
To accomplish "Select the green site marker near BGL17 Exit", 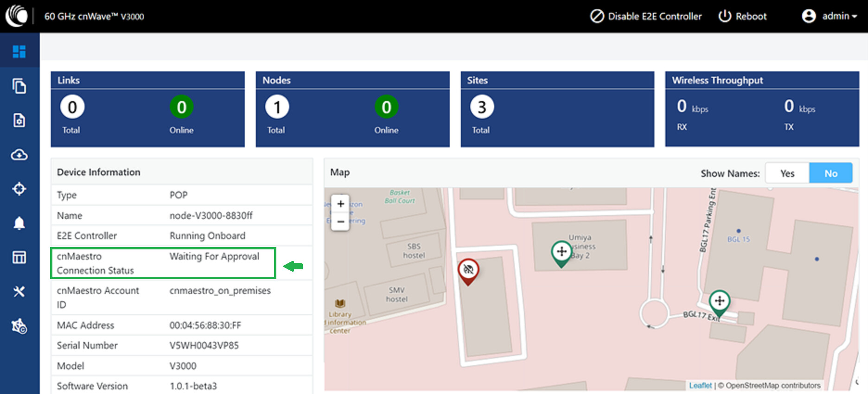I will (x=720, y=303).
